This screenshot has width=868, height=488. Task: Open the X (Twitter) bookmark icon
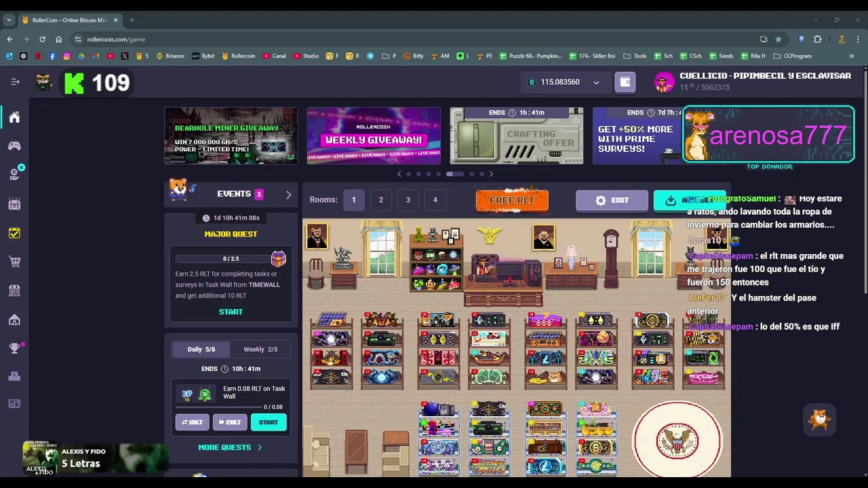tap(125, 56)
